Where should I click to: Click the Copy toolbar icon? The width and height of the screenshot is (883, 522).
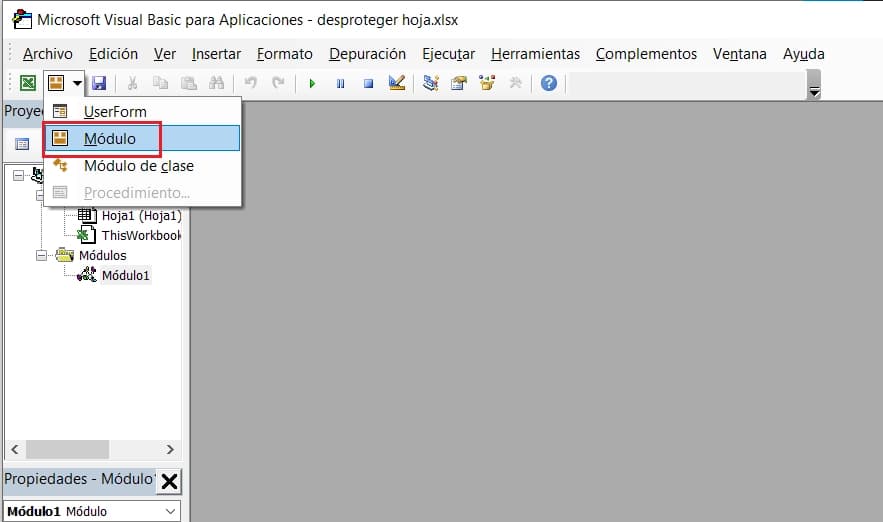pyautogui.click(x=160, y=83)
